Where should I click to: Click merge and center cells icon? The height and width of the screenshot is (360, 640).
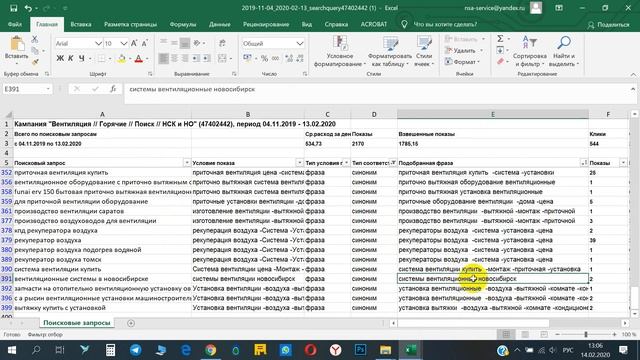click(x=222, y=59)
